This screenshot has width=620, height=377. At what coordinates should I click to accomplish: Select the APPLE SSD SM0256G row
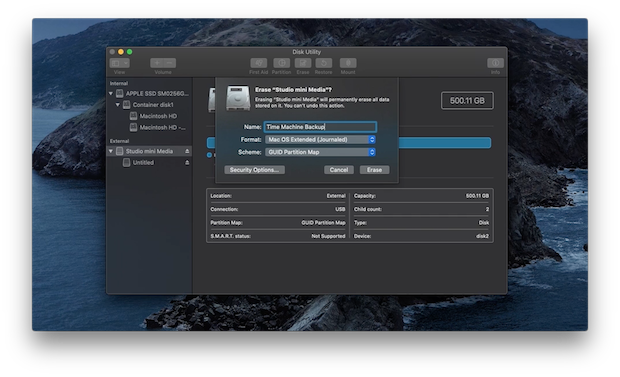tap(149, 94)
